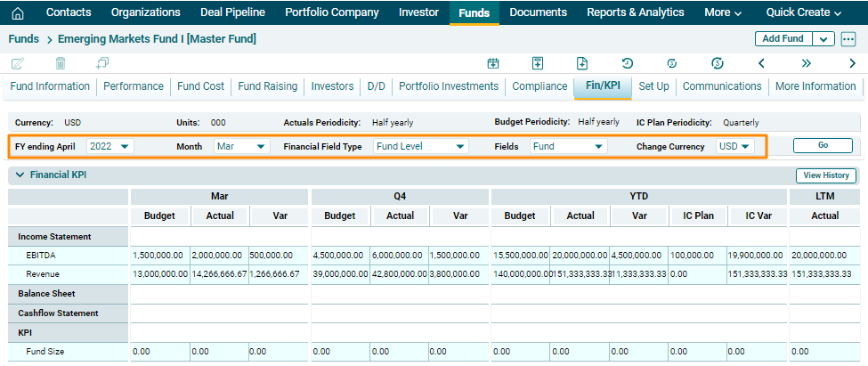Go to previous record with left arrow
The width and height of the screenshot is (868, 366).
coord(761,63)
